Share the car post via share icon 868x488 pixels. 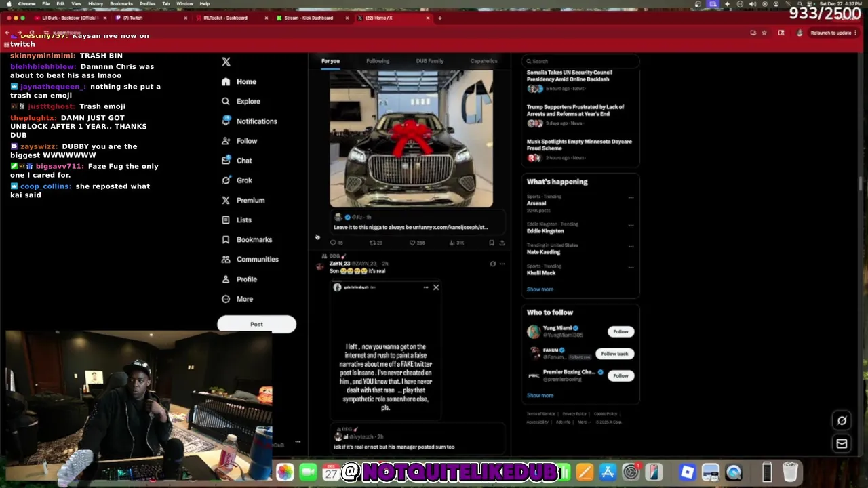[502, 242]
